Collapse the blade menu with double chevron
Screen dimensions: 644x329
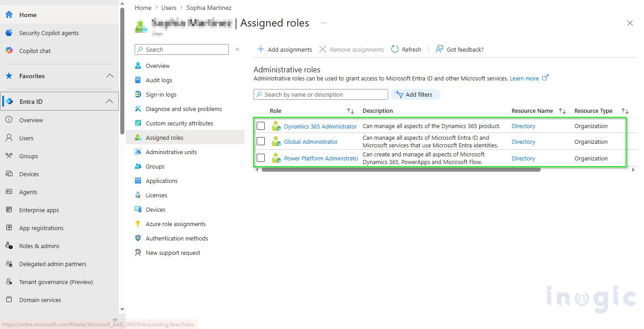(237, 49)
